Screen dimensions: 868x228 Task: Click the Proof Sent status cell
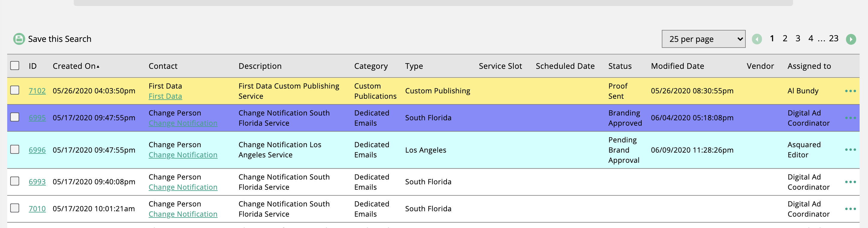(x=618, y=91)
